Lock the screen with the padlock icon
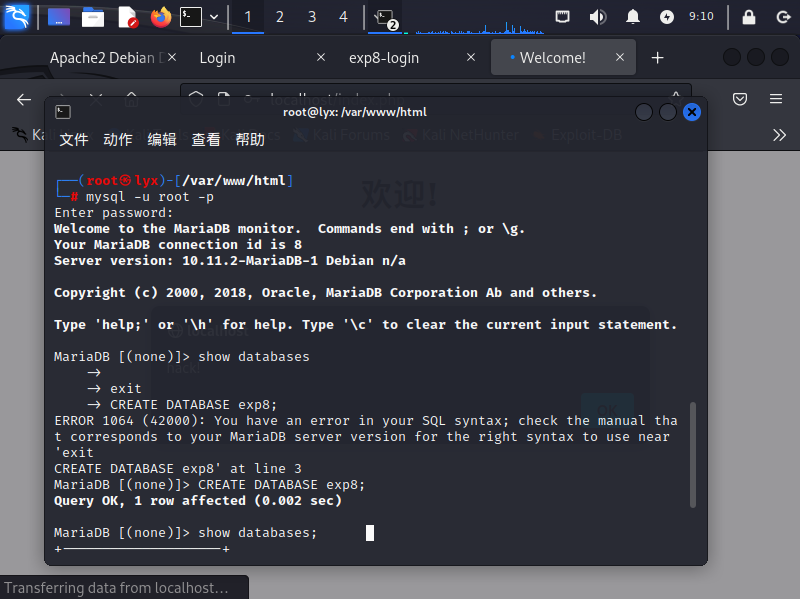This screenshot has width=800, height=599. pos(748,17)
